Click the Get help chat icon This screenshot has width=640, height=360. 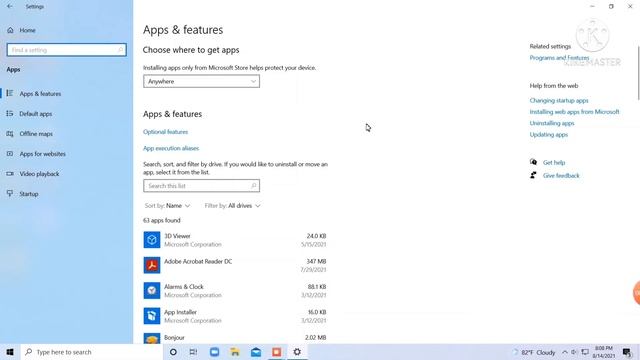533,162
